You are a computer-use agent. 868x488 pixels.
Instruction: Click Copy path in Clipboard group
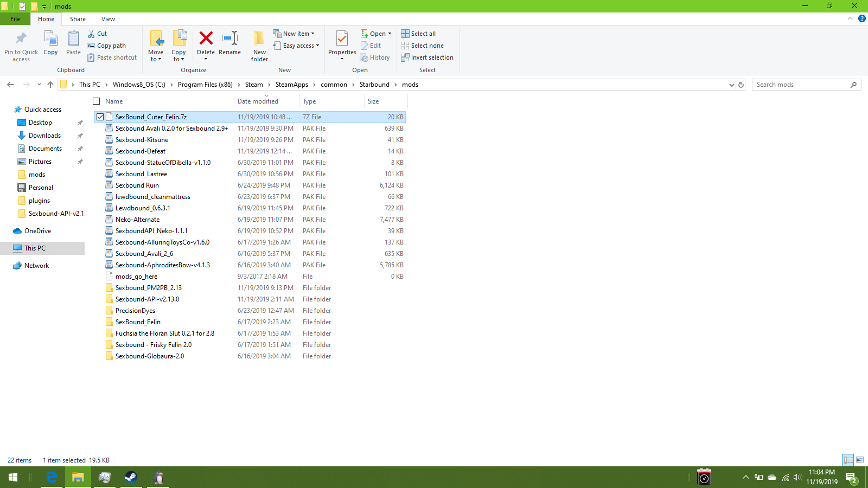106,46
